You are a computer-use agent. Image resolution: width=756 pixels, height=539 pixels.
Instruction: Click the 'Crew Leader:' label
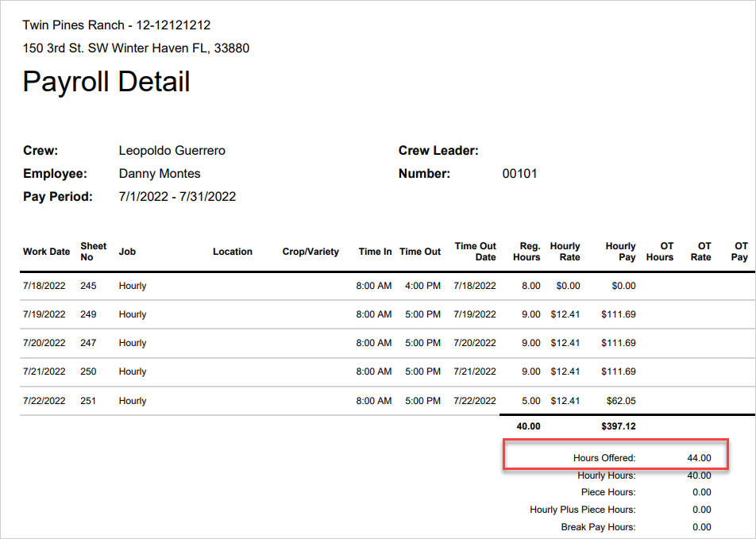point(438,150)
